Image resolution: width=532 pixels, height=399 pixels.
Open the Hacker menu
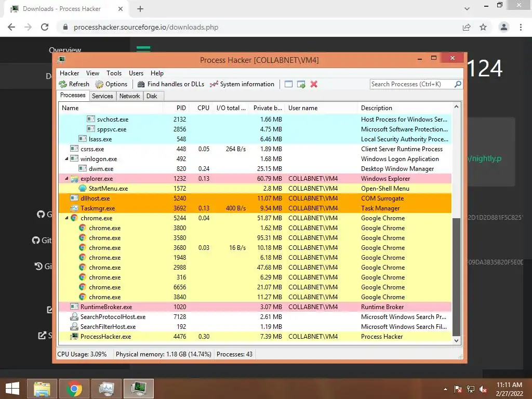pyautogui.click(x=69, y=73)
